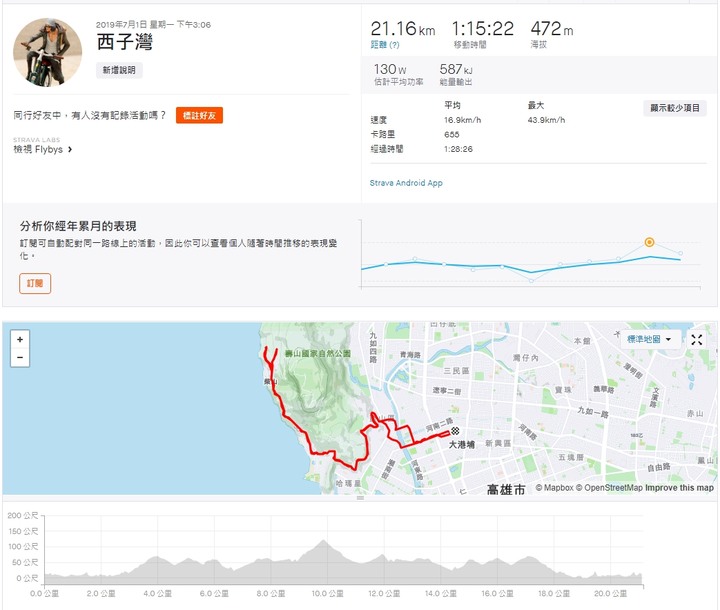The image size is (720, 610).
Task: Click the 距離 (?) help link
Action: (385, 45)
